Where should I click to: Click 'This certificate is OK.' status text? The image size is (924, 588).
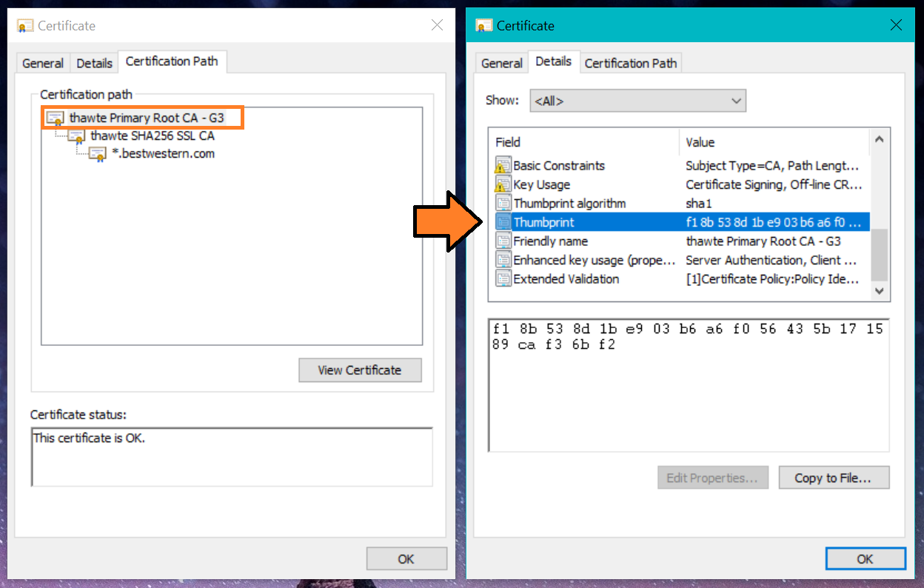(90, 438)
